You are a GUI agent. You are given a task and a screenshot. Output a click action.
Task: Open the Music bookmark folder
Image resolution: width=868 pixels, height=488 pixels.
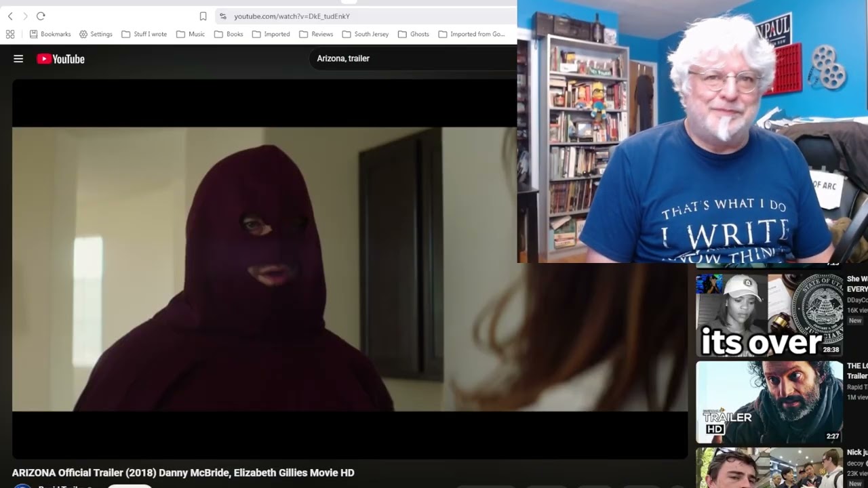(x=191, y=34)
